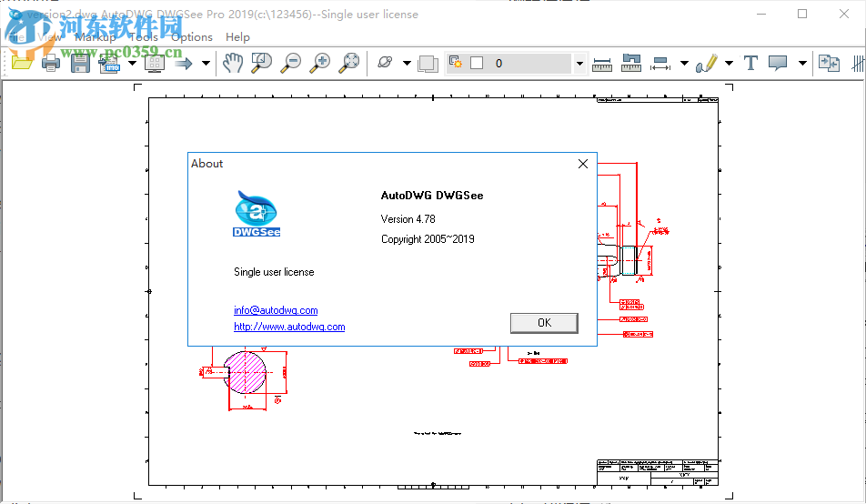This screenshot has height=504, width=866.
Task: Close the About dialog with X
Action: (x=583, y=164)
